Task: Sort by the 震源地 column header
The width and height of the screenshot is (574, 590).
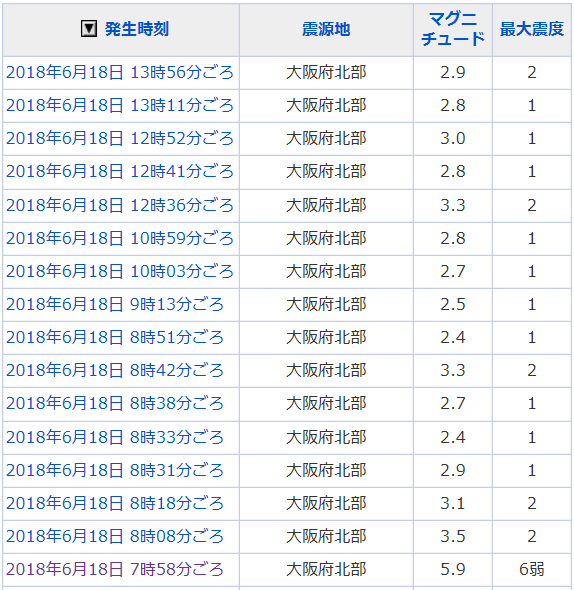Action: pyautogui.click(x=326, y=29)
